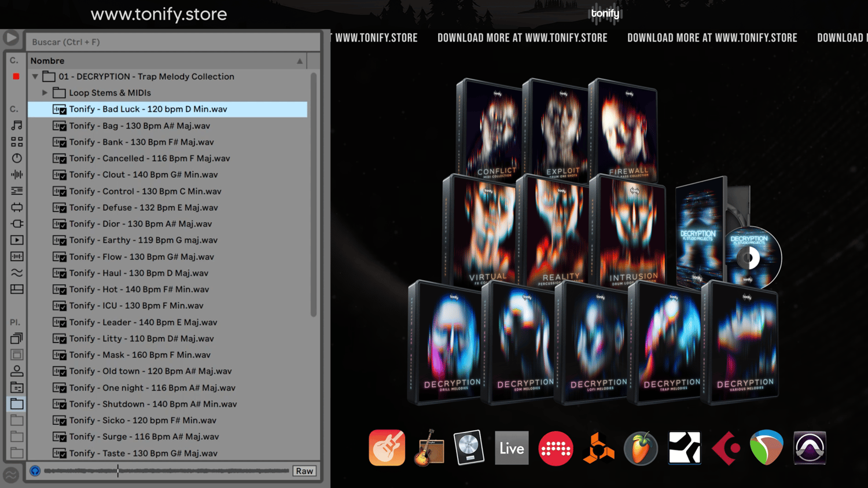The width and height of the screenshot is (868, 488).
Task: Select 'Tonify - Flow - 130 Bpm G# Maj.wav'
Action: click(167, 256)
